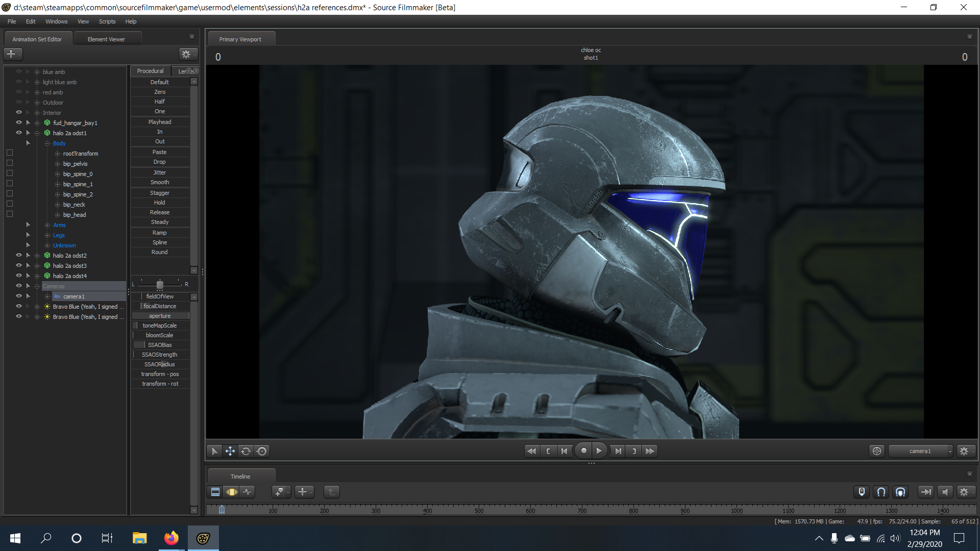Click the record button

pos(583,451)
